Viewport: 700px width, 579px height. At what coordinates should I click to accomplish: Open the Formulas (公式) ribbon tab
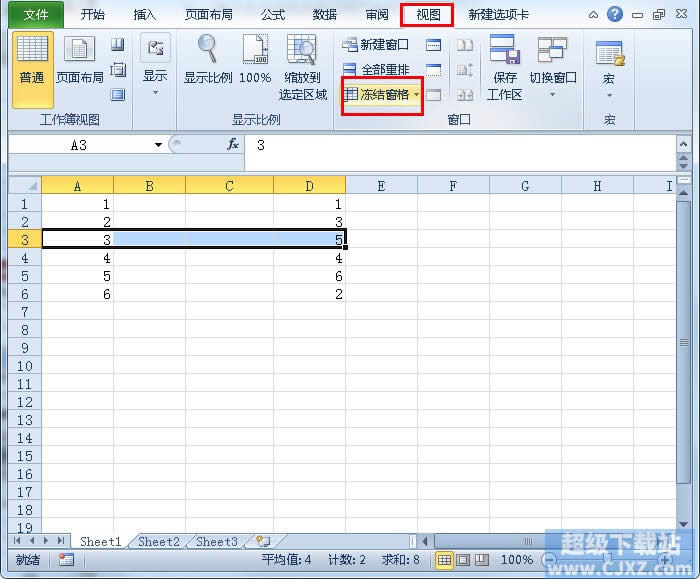click(272, 15)
